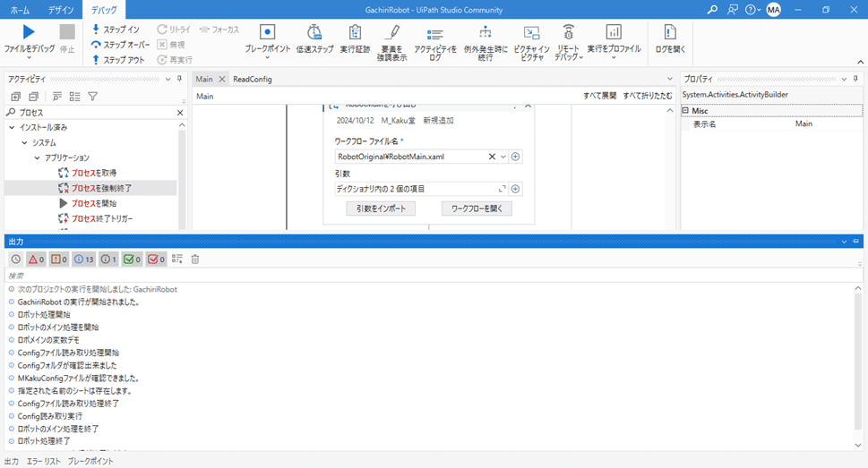Close the Main document tab

[222, 79]
